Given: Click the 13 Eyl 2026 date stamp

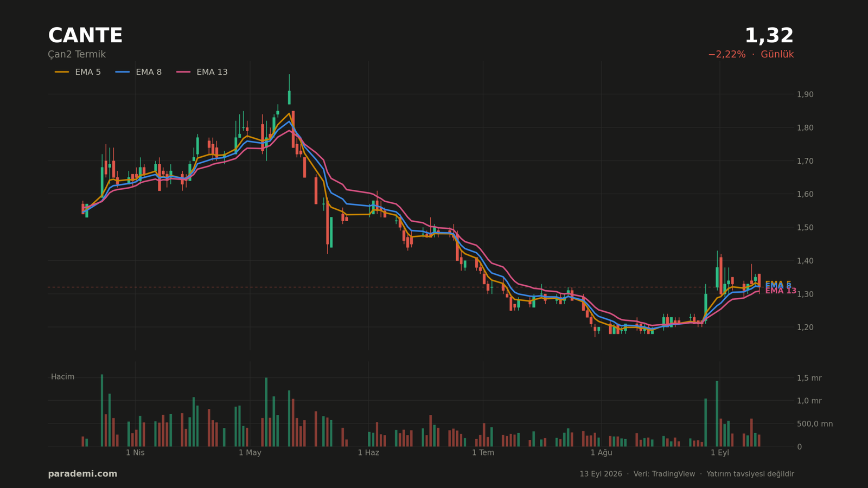Looking at the screenshot, I should point(601,474).
